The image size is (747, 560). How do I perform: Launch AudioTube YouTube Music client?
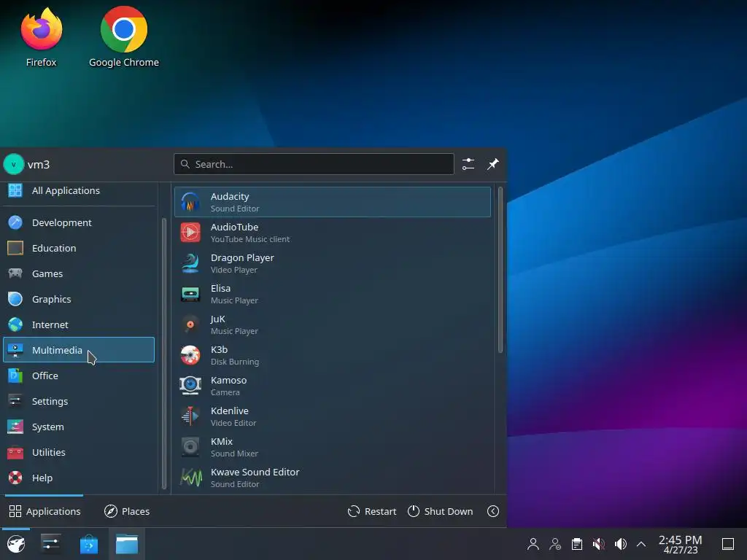pos(333,233)
